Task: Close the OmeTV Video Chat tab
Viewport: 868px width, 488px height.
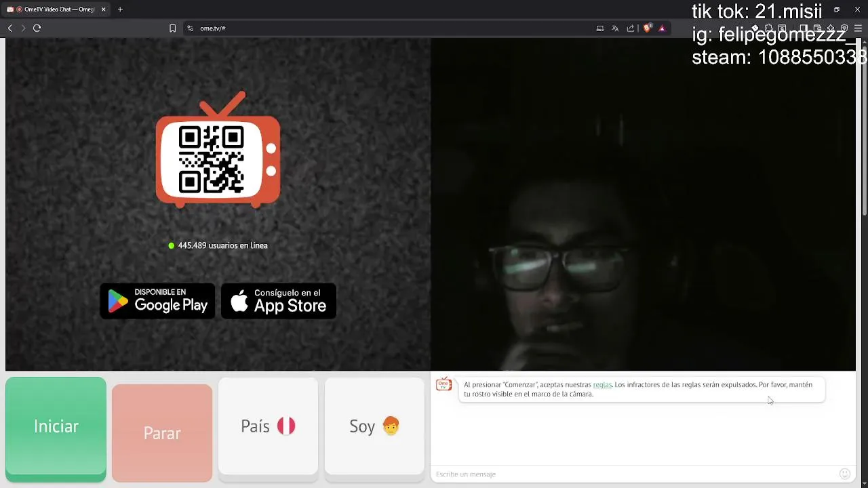Action: coord(104,9)
